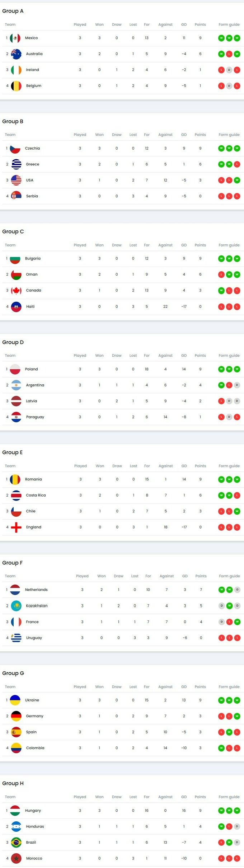Click the Brazil flag icon
The image size is (244, 868).
(16, 842)
